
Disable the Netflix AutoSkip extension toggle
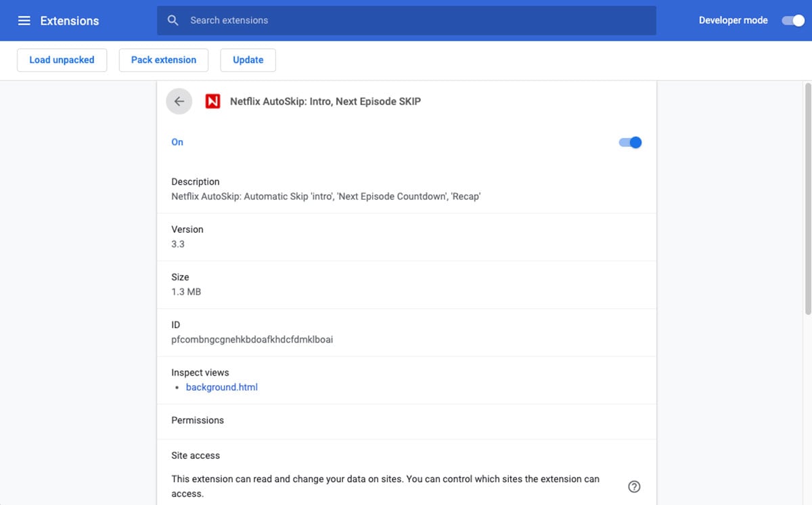tap(630, 142)
